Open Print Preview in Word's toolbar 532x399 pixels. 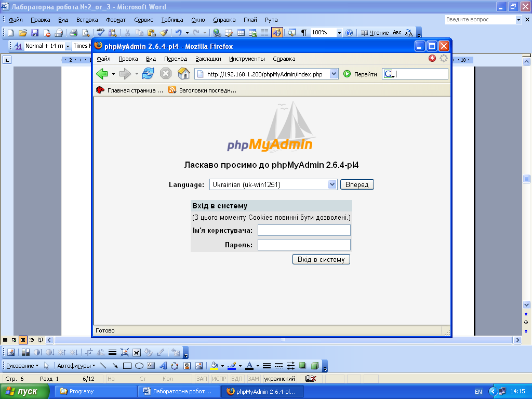pos(86,33)
